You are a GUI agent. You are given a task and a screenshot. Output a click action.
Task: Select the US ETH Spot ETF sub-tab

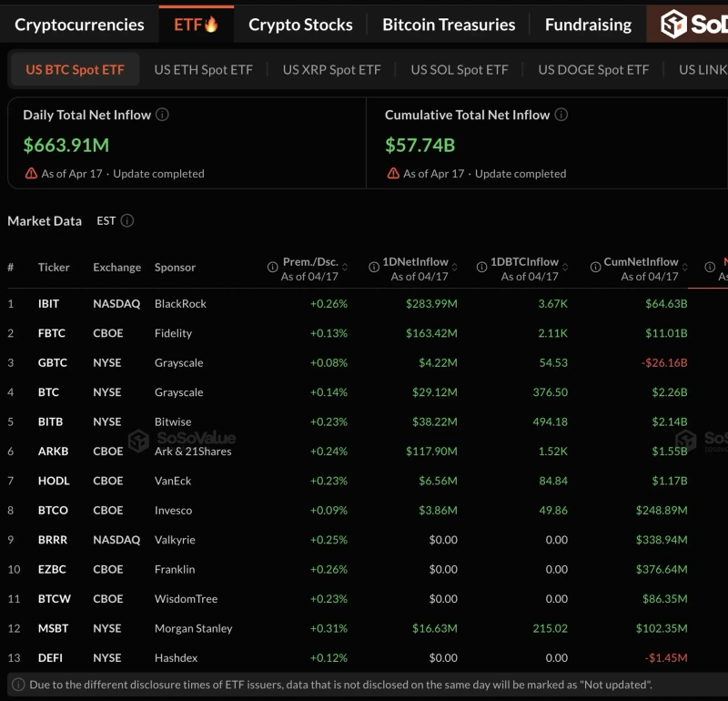coord(203,69)
